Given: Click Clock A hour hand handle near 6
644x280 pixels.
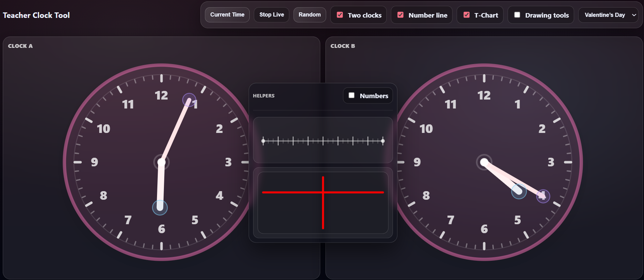Looking at the screenshot, I should [x=160, y=207].
